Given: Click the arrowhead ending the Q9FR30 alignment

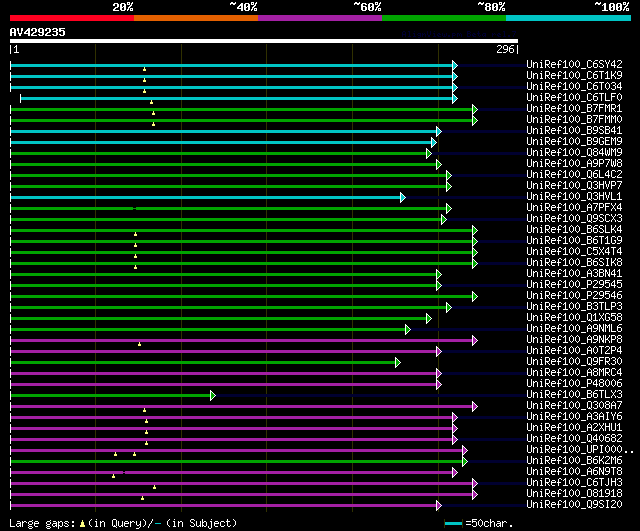Looking at the screenshot, I should [398, 362].
